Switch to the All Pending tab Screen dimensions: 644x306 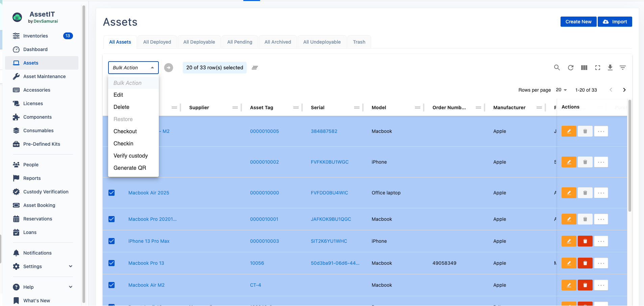(240, 42)
